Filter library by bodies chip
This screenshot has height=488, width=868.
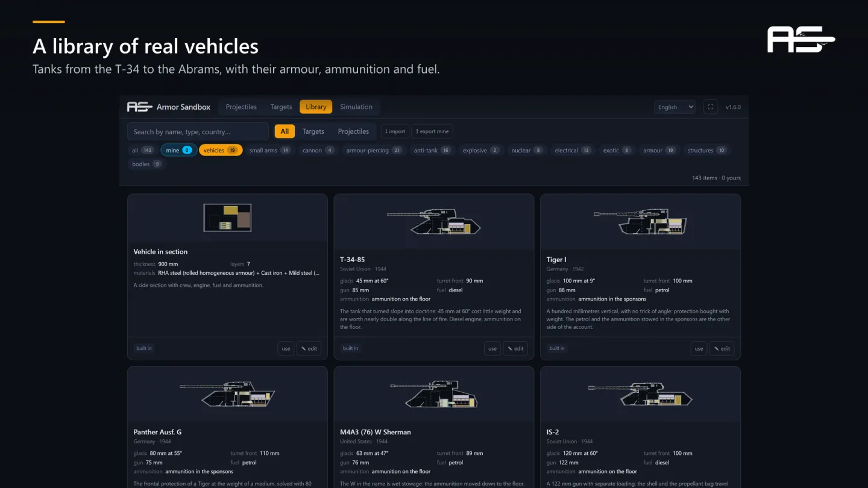click(x=146, y=164)
